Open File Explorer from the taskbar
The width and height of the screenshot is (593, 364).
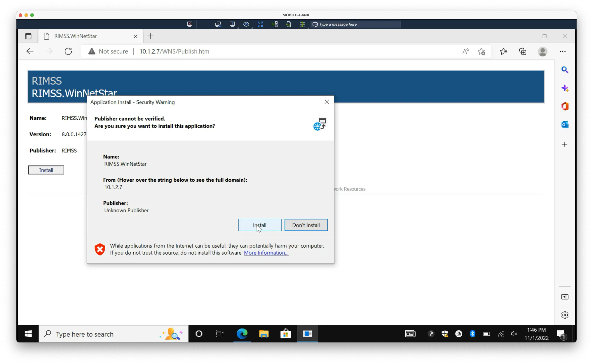(x=264, y=334)
